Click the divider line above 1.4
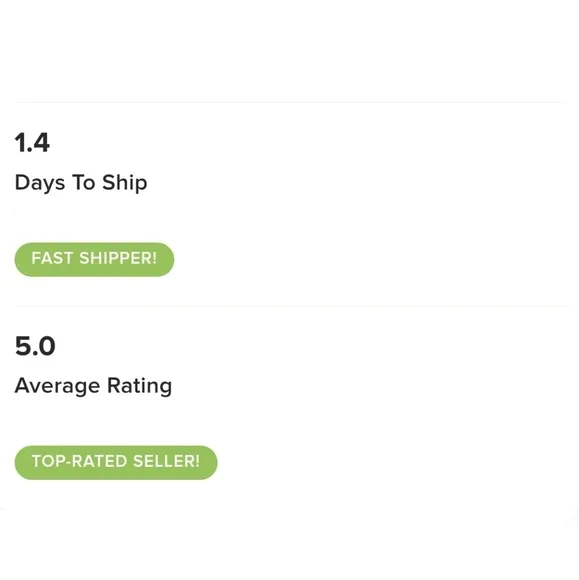The height and width of the screenshot is (580, 579). pyautogui.click(x=290, y=102)
